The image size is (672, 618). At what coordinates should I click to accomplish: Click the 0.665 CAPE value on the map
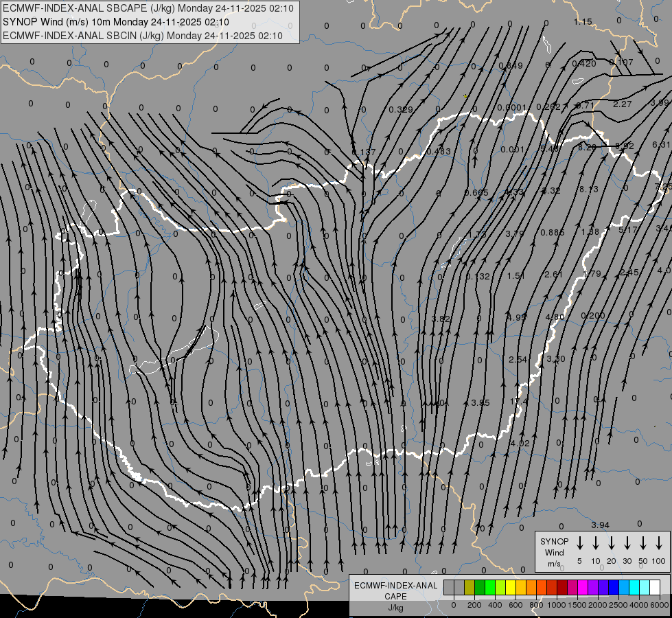pos(476,192)
